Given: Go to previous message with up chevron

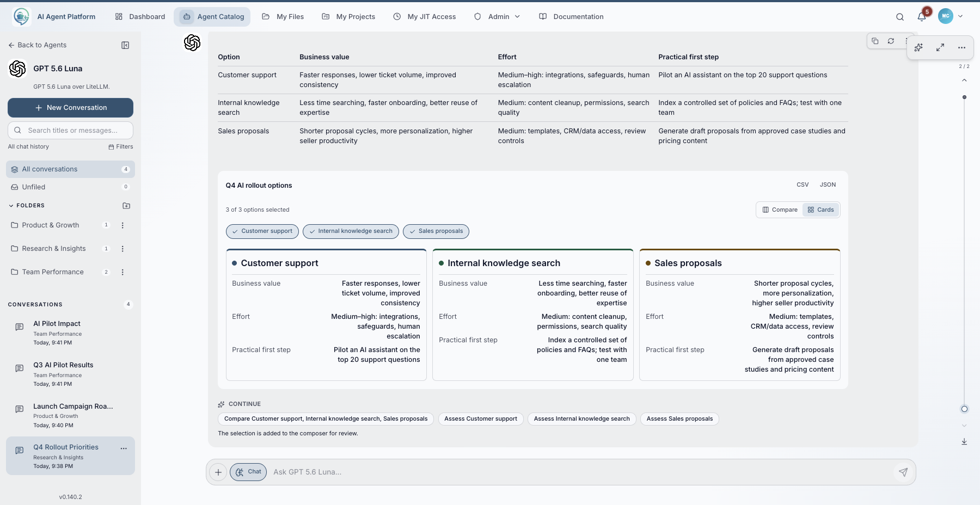Looking at the screenshot, I should [x=964, y=80].
